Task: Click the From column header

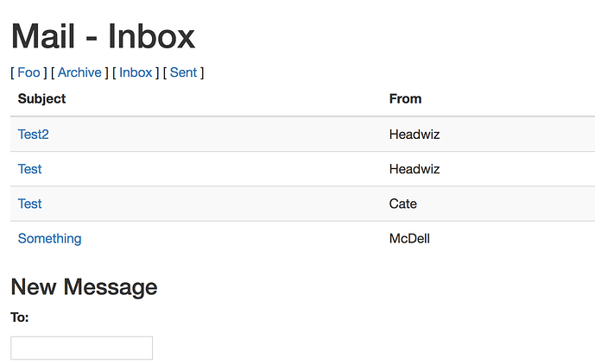Action: tap(405, 98)
